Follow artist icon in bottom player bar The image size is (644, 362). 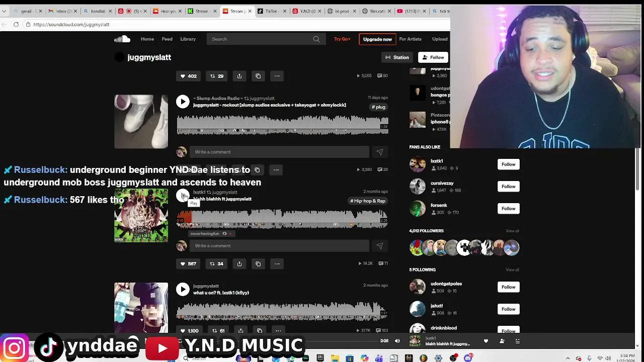coord(502,341)
